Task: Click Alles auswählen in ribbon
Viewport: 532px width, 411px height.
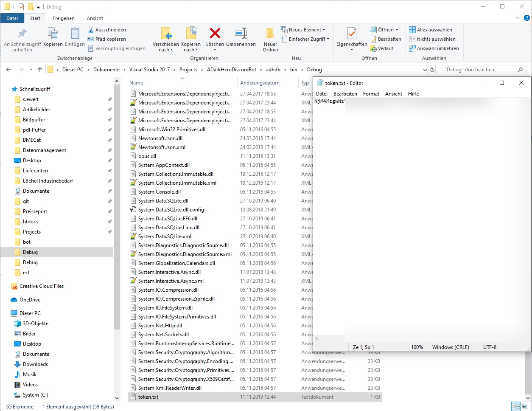Action: click(431, 30)
